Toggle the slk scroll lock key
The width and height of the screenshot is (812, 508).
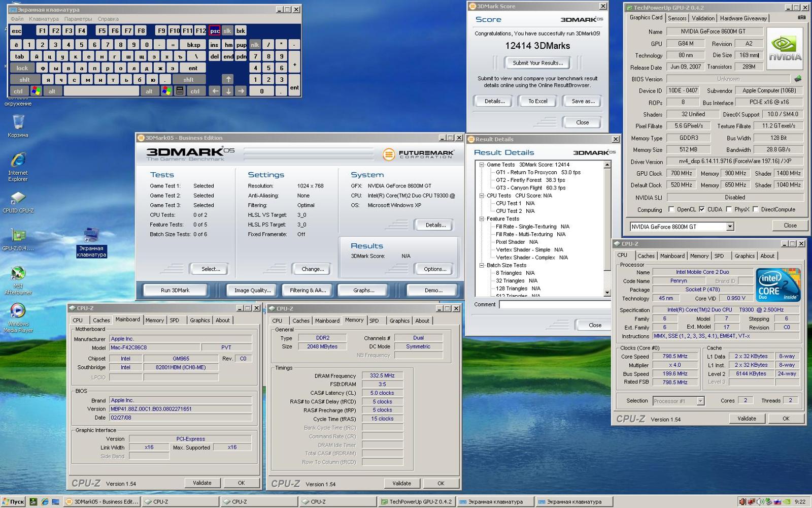pyautogui.click(x=227, y=31)
